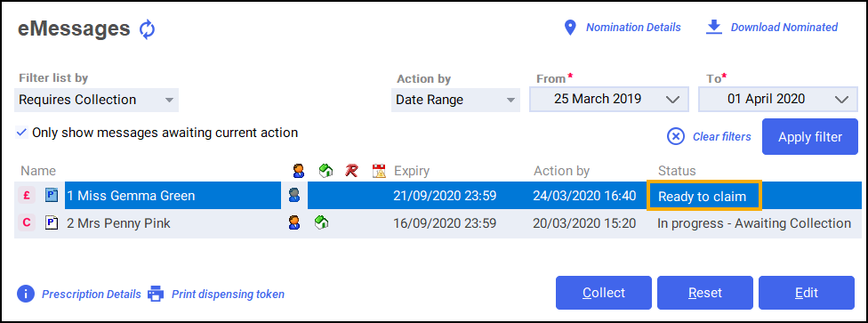Refresh the eMessages list

coord(147,29)
